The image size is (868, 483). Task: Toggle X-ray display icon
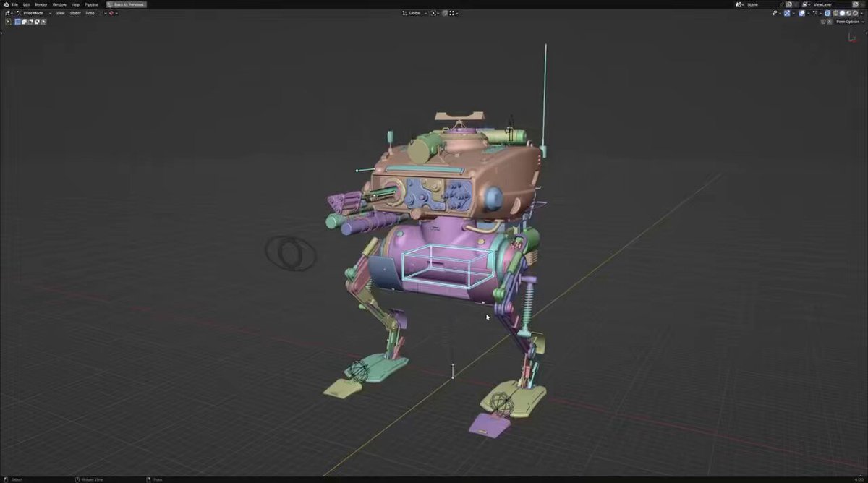(827, 13)
